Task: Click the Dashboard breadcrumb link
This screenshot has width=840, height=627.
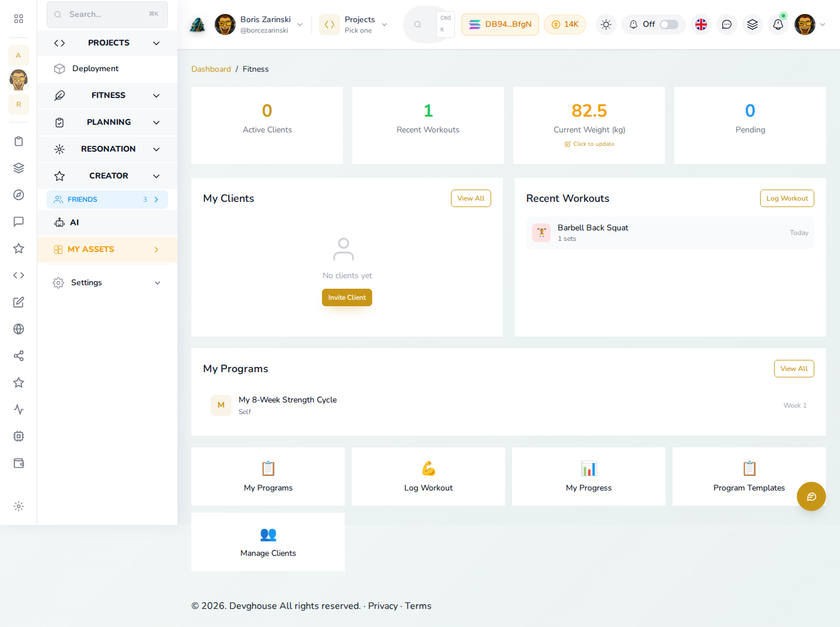Action: pyautogui.click(x=211, y=69)
